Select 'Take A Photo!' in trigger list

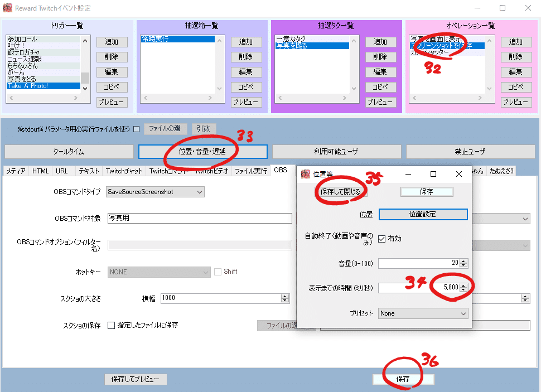pyautogui.click(x=44, y=86)
